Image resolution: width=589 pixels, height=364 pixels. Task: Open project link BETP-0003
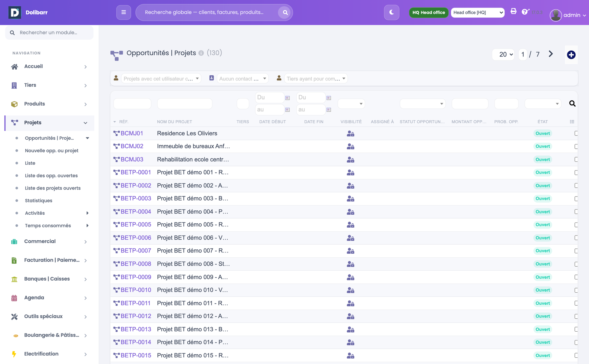pos(136,199)
